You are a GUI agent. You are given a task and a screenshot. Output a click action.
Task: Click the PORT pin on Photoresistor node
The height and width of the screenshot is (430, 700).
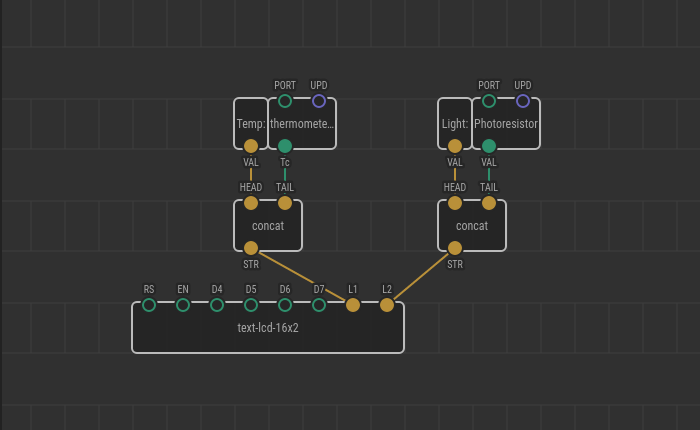pyautogui.click(x=489, y=101)
